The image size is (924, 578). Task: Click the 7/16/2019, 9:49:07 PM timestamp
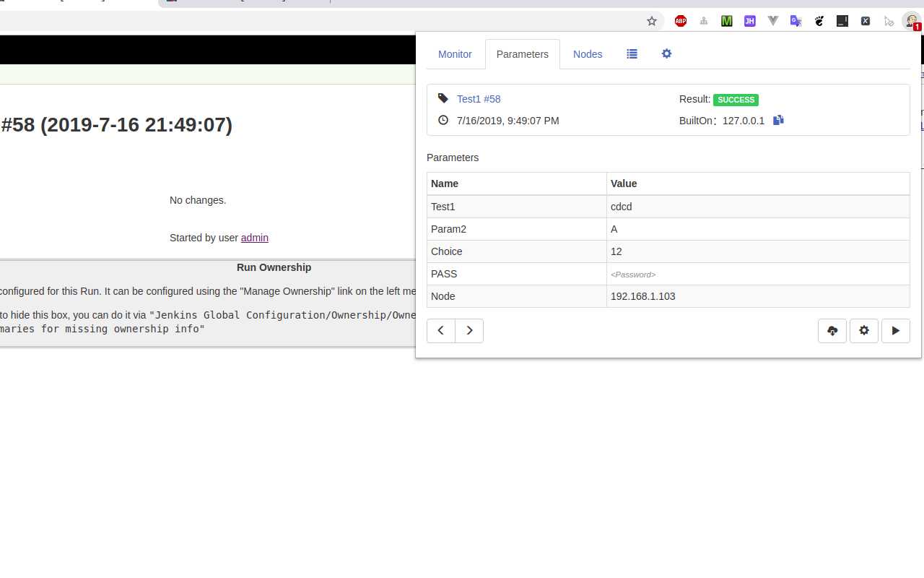pyautogui.click(x=508, y=121)
